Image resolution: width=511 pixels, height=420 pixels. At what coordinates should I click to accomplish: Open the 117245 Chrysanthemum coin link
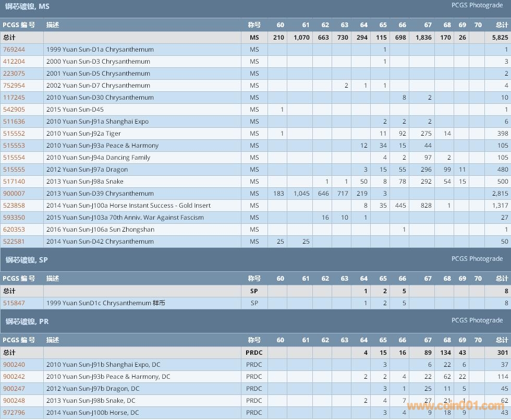14,98
